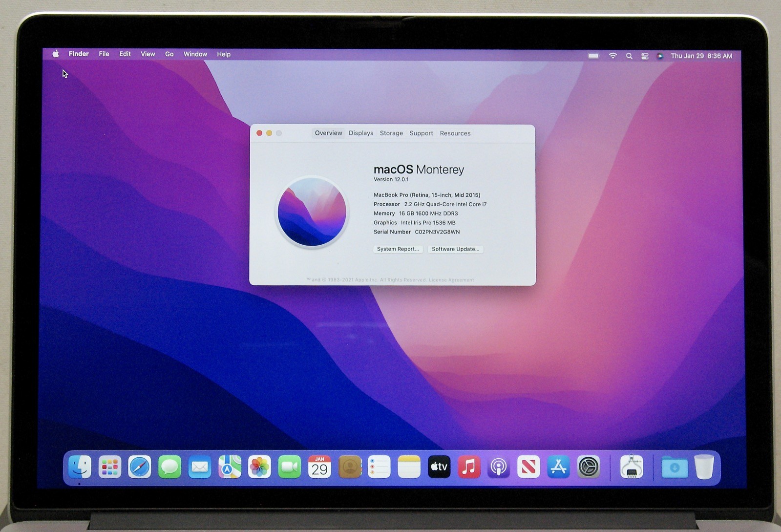
Task: Open the Go menu
Action: [169, 54]
